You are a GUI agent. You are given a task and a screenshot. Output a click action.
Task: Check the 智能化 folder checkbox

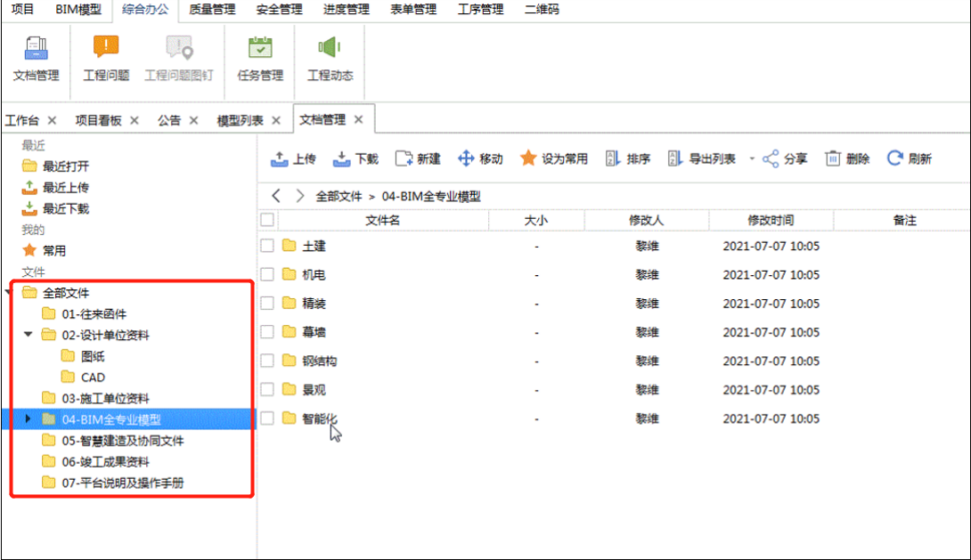point(267,418)
